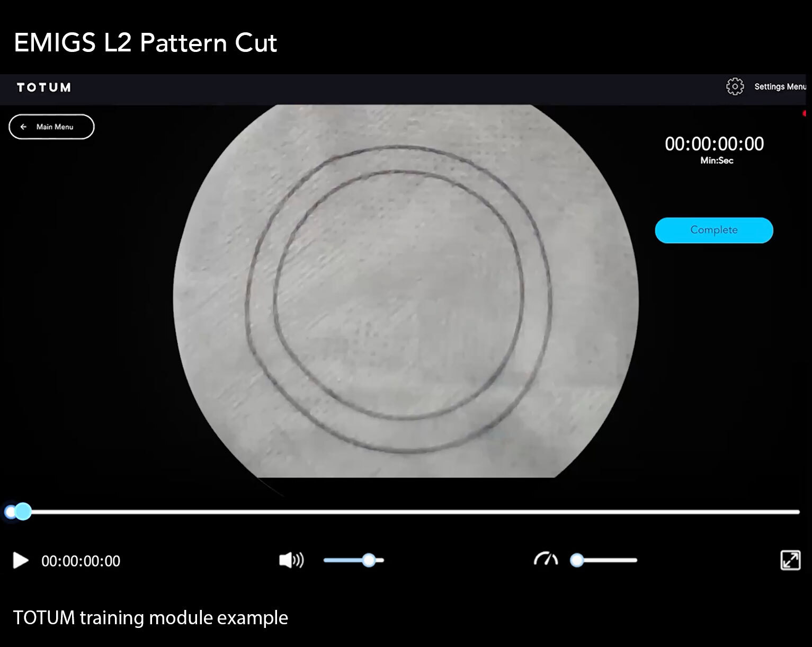The image size is (812, 647).
Task: Click the playback speed gauge icon
Action: click(x=546, y=559)
